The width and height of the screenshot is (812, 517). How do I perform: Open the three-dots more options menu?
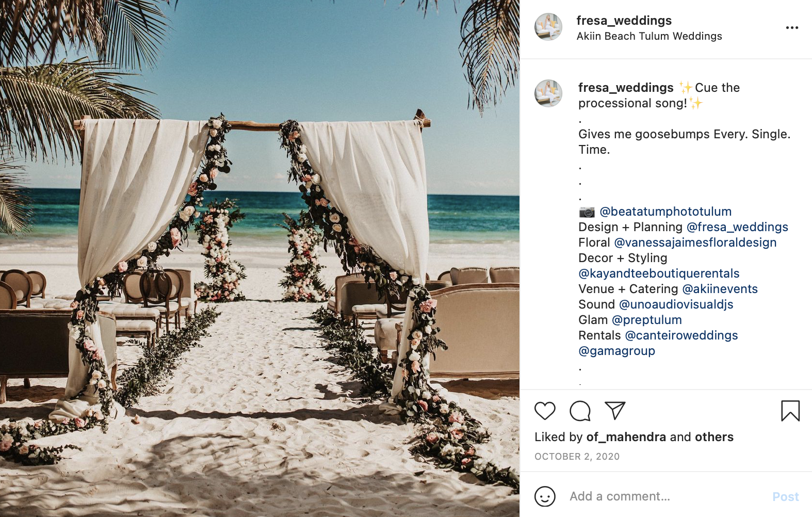pyautogui.click(x=792, y=28)
